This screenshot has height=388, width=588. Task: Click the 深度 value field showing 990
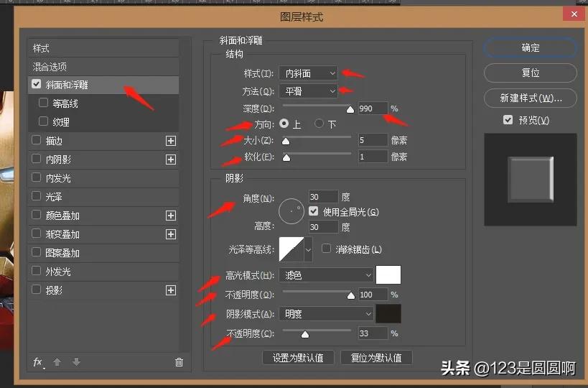[373, 108]
